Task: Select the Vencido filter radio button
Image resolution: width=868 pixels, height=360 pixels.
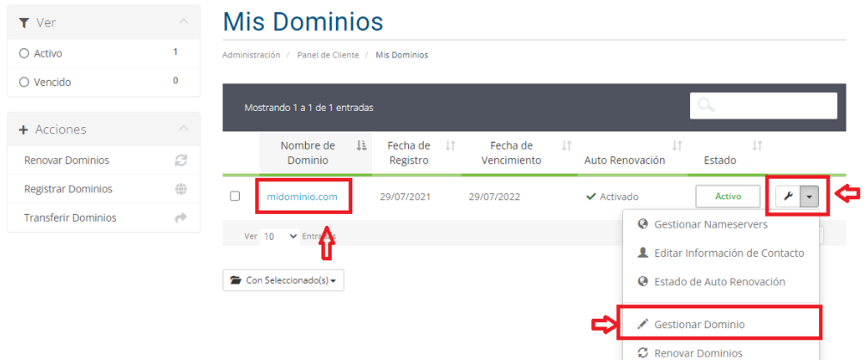Action: click(24, 82)
